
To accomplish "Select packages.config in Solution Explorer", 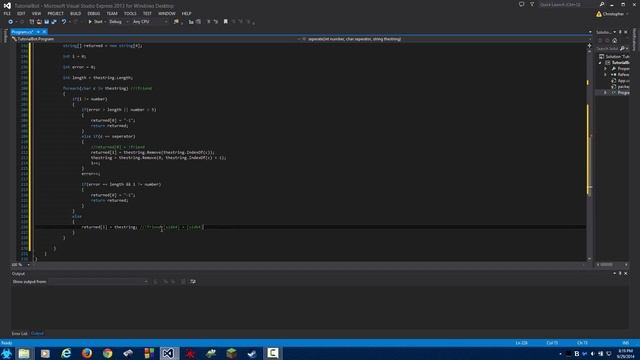I will click(620, 87).
